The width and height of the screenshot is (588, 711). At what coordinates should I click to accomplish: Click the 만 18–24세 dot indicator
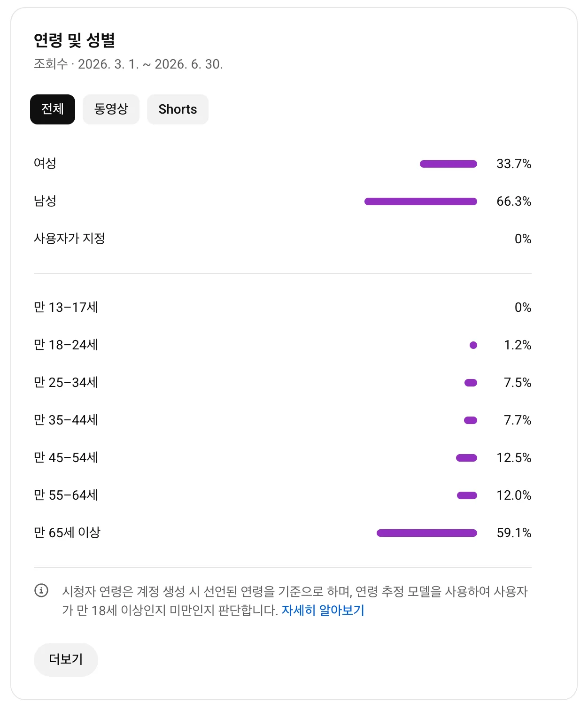click(473, 345)
